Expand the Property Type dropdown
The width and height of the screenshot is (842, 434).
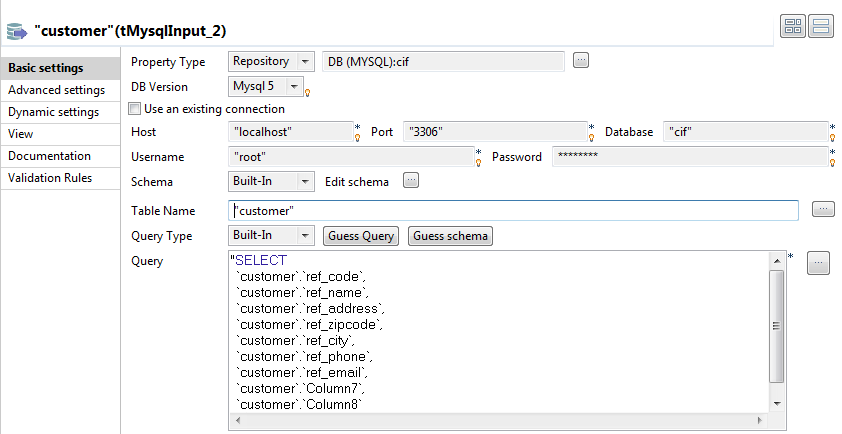[x=305, y=61]
